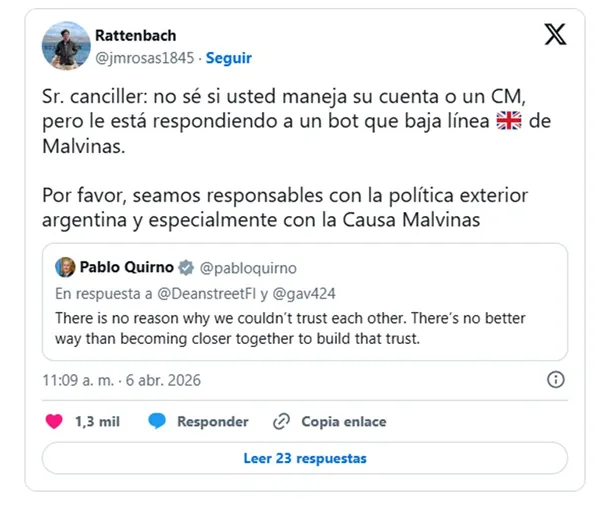Click the Responder label
Screen dimensions: 610x509
(x=212, y=421)
